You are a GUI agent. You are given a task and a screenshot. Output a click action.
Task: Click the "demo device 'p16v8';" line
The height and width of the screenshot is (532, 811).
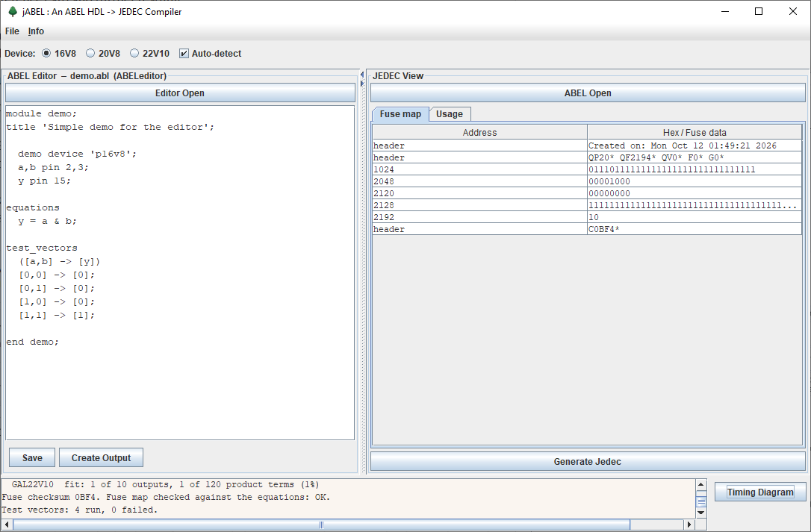pos(77,154)
